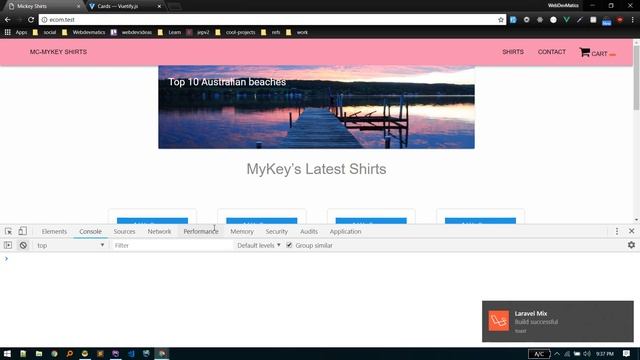Open the work bookmark folder
Viewport: 640px width, 360px height.
point(297,32)
